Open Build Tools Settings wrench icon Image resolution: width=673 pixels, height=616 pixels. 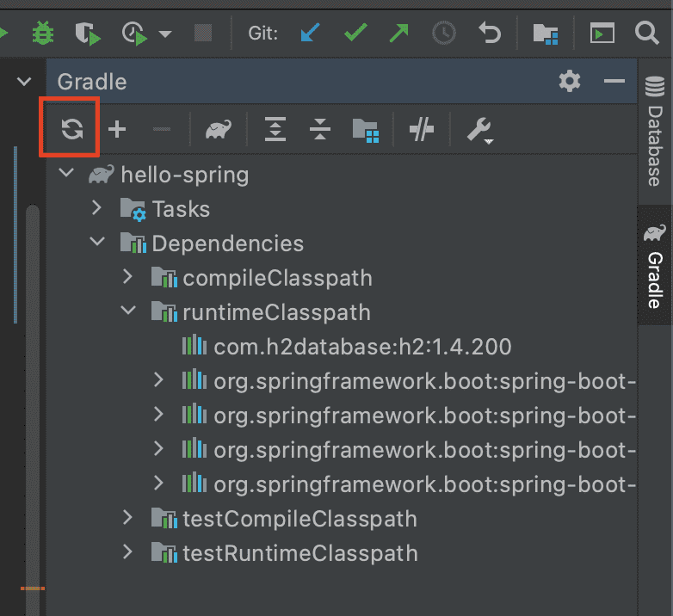479,130
